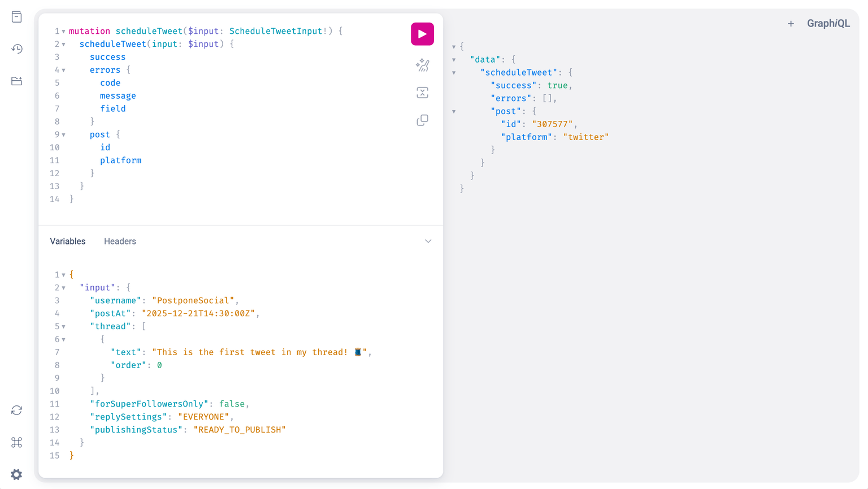Click the postAt date value in variables
Screen dimensions: 868x489
[198, 313]
